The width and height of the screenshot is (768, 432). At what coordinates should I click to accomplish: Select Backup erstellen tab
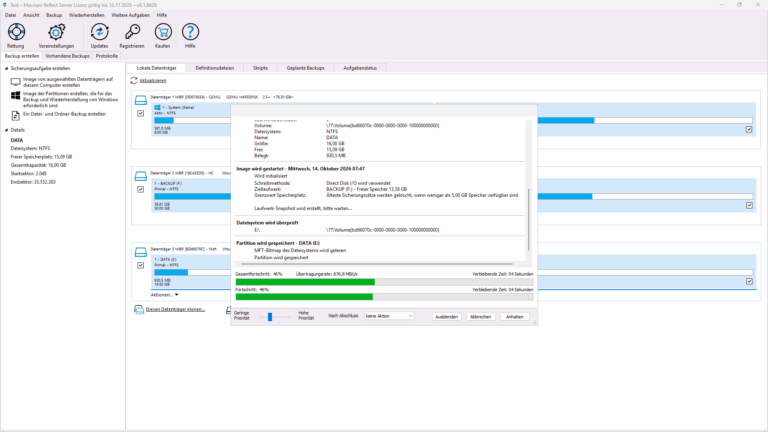(x=22, y=56)
